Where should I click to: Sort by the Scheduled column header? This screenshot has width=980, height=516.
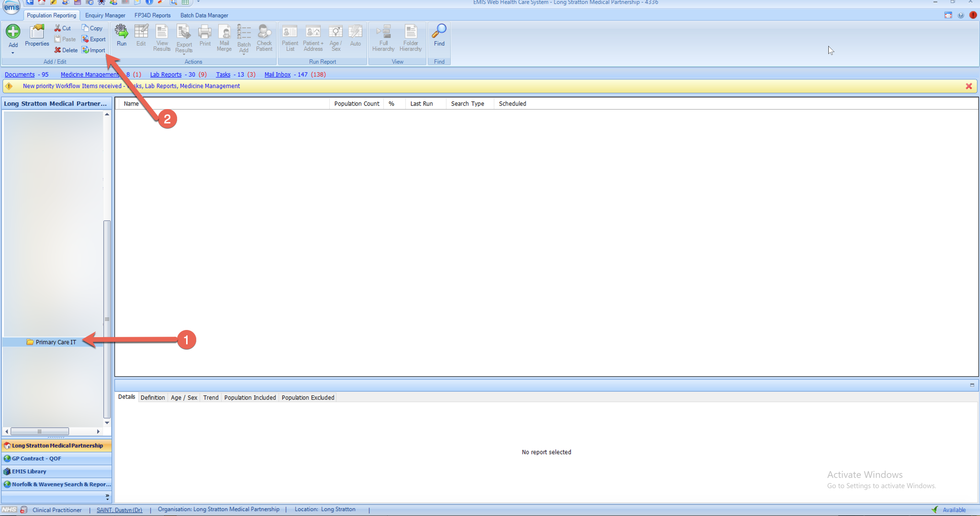(512, 104)
